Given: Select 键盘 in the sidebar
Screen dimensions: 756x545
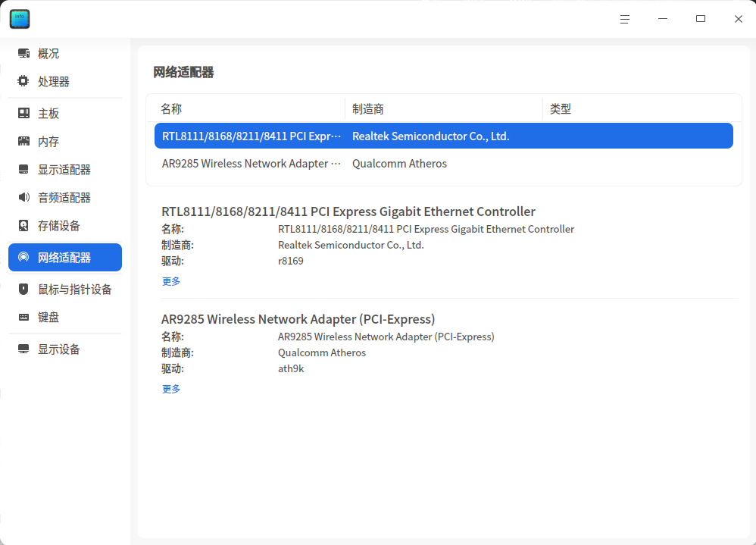Looking at the screenshot, I should [x=65, y=317].
